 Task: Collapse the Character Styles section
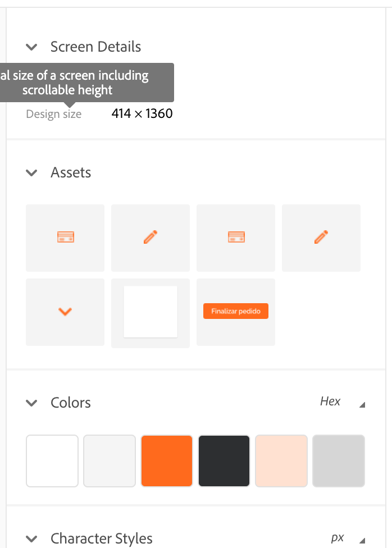click(x=32, y=539)
